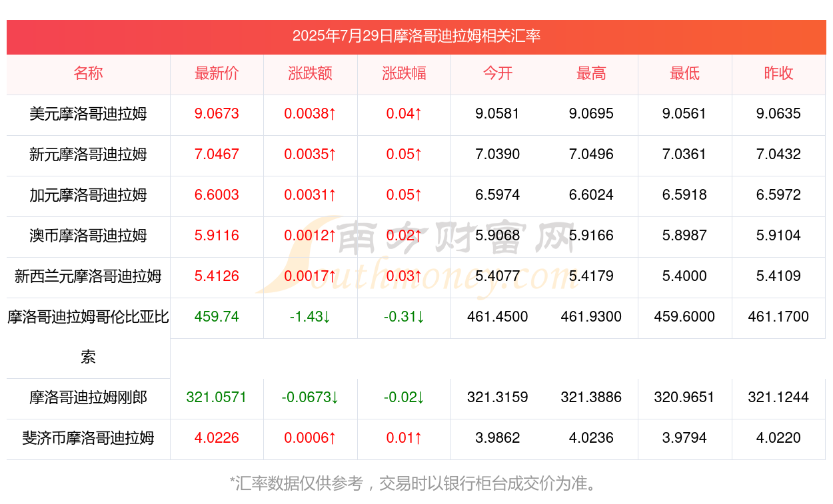Click the 摩洛哥迪拉姆刚郎 row name
Screen dimensions: 833x504
point(88,398)
